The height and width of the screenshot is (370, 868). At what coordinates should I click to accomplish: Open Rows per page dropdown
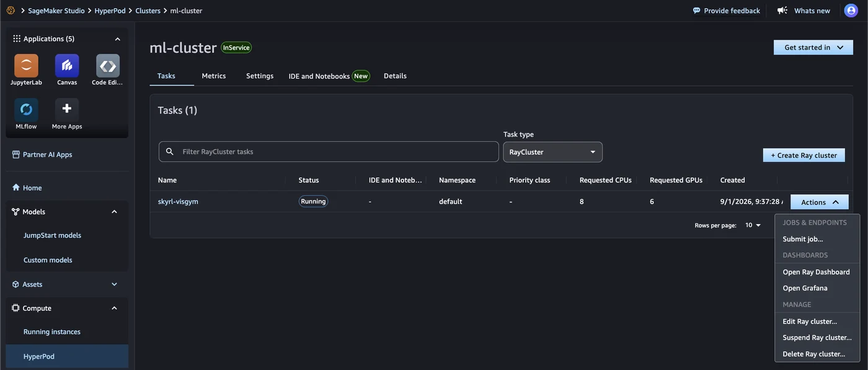[x=753, y=225]
